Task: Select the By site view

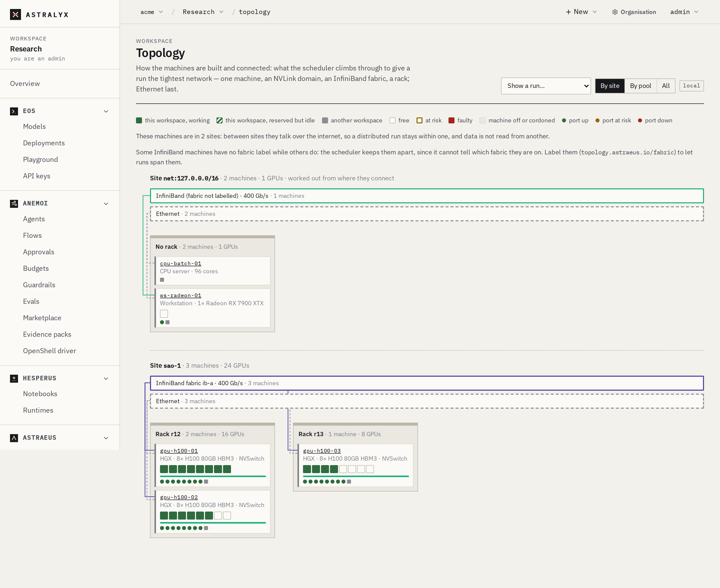Action: click(610, 86)
